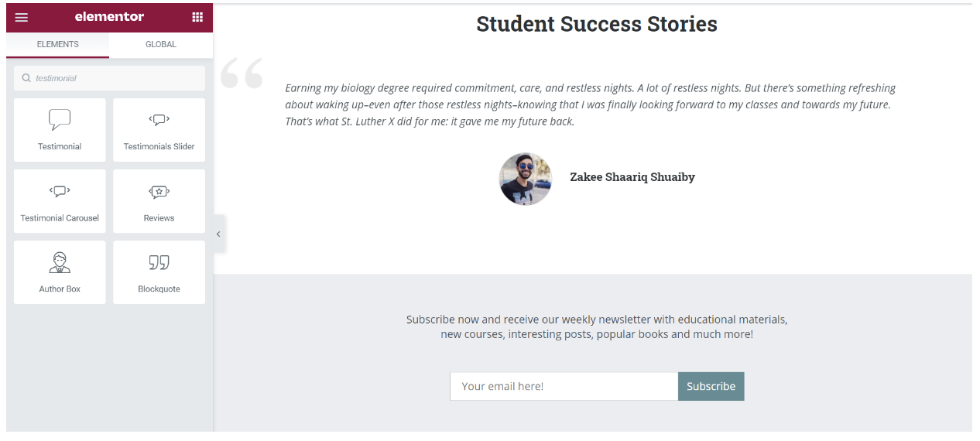Switch to the Elements tab
The width and height of the screenshot is (980, 441).
[58, 45]
